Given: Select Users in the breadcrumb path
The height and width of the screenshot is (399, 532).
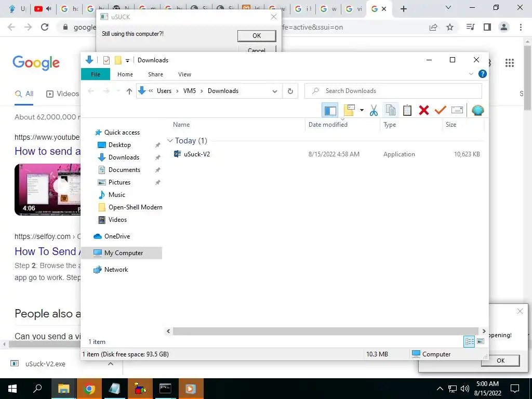Looking at the screenshot, I should click(164, 91).
